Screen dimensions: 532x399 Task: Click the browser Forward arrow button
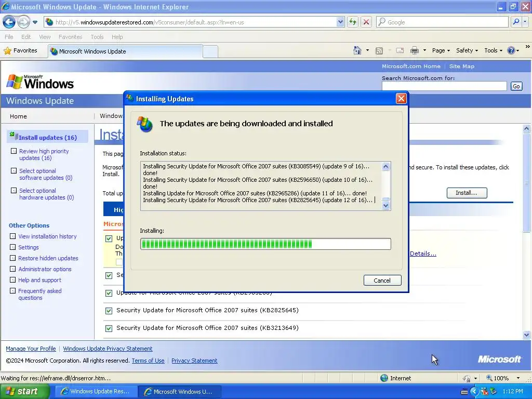coord(23,22)
